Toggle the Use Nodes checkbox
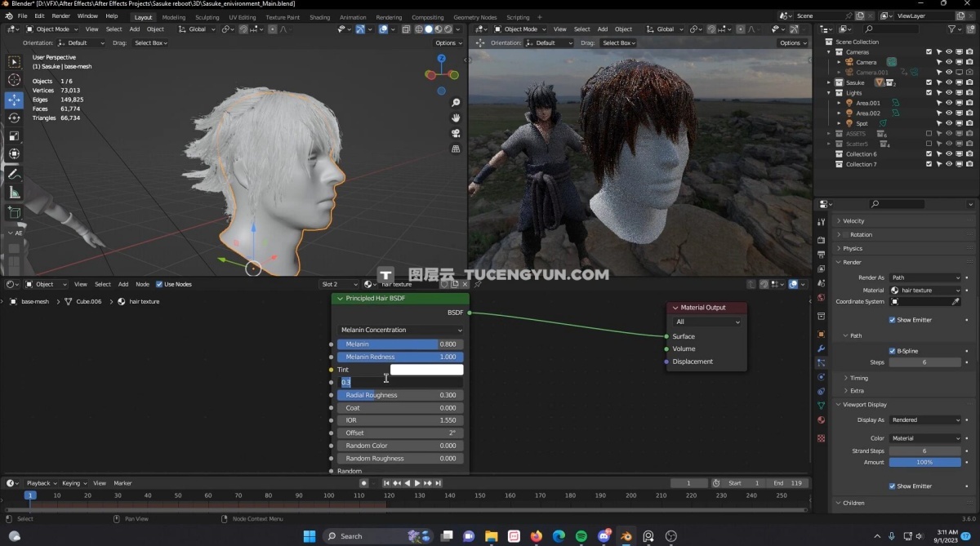 (159, 284)
